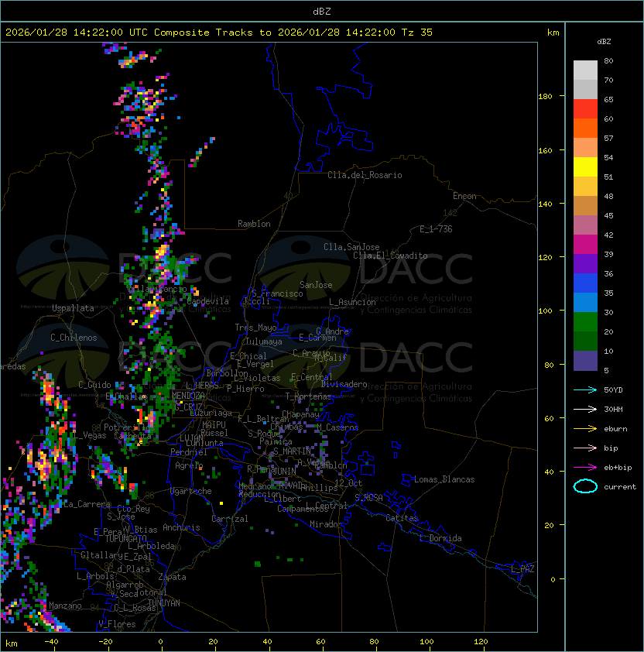Screen dimensions: 644x652
Task: Click the TUNUYAN town label
Action: click(164, 603)
